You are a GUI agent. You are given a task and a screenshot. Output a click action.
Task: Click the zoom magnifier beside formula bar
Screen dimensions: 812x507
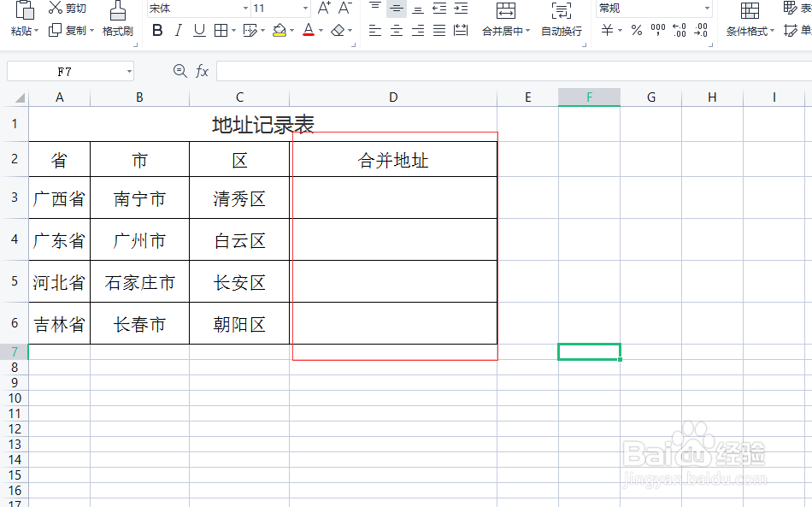click(x=179, y=71)
